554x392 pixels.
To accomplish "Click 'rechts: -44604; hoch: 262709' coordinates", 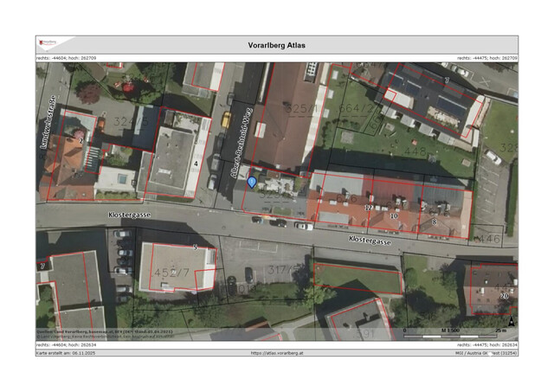I will pos(66,58).
